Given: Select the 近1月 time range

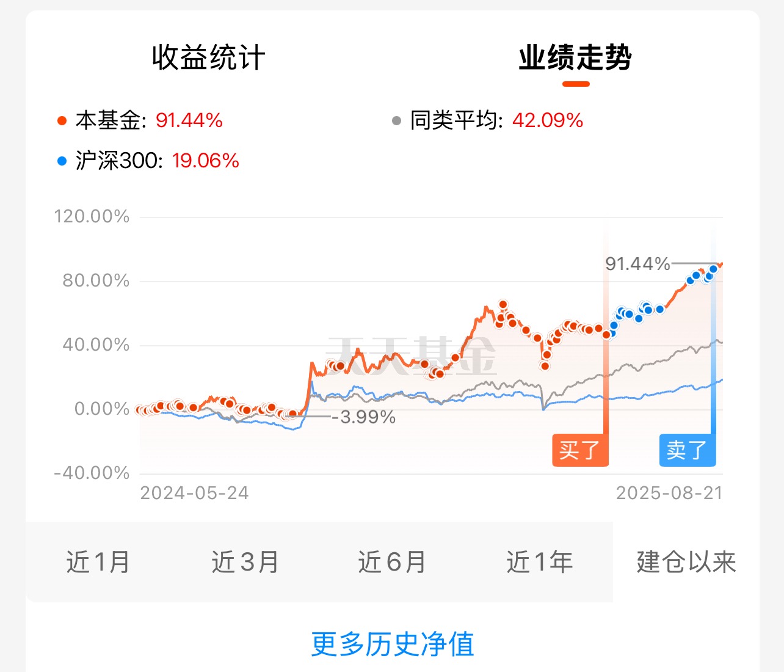Looking at the screenshot, I should coord(98,562).
